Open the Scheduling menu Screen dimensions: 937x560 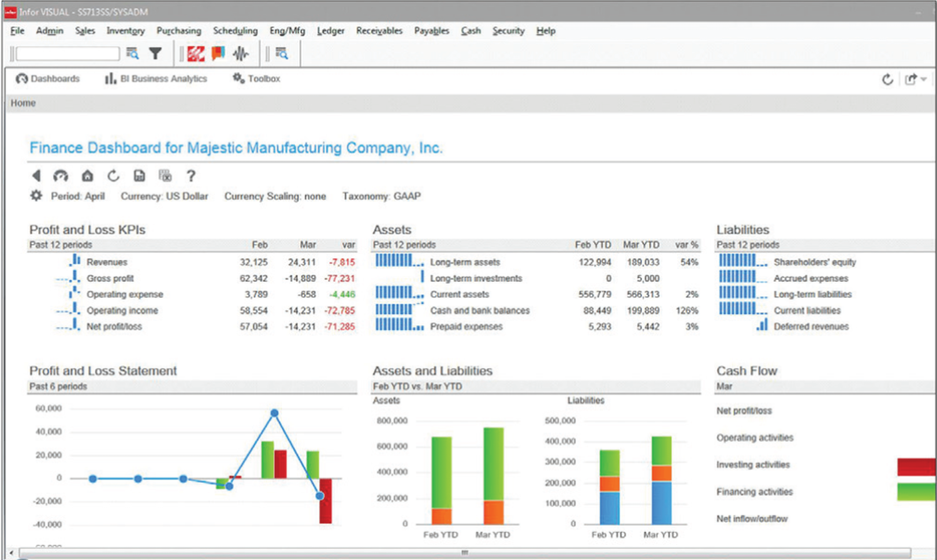235,31
